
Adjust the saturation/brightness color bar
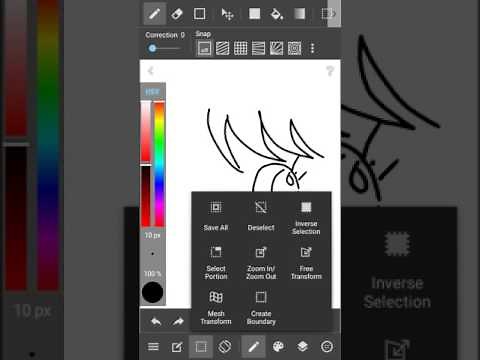146,164
